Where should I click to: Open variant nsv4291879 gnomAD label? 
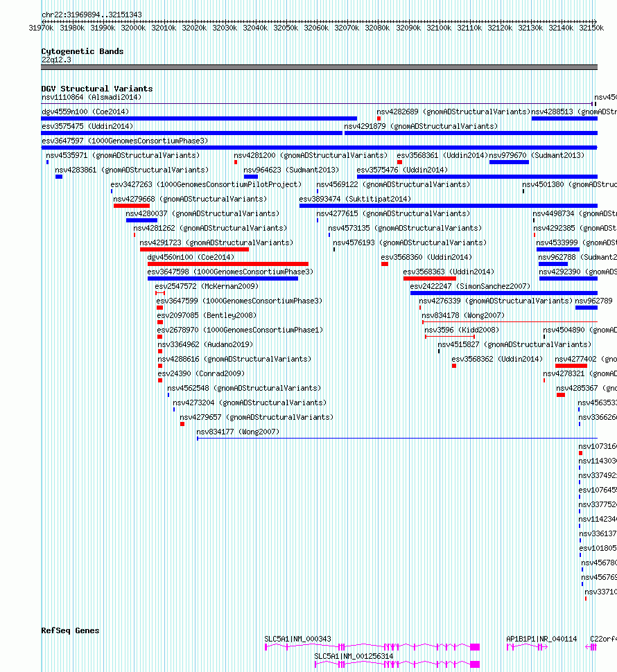(x=421, y=126)
